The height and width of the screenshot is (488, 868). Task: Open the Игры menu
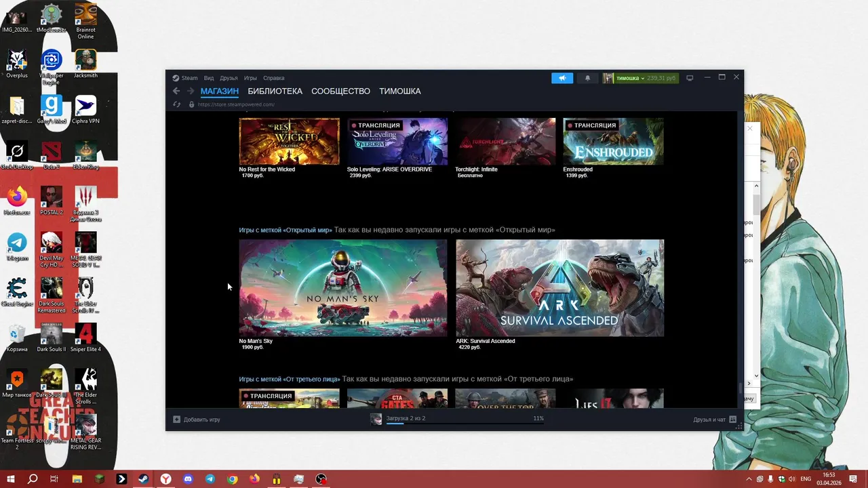tap(250, 78)
